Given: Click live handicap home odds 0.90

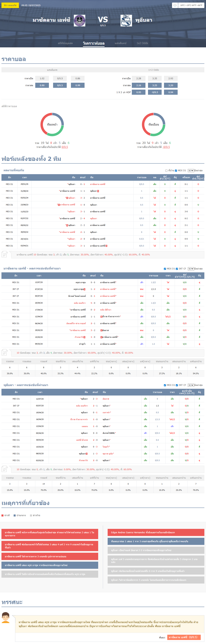Looking at the screenshot, I should 42,85.
